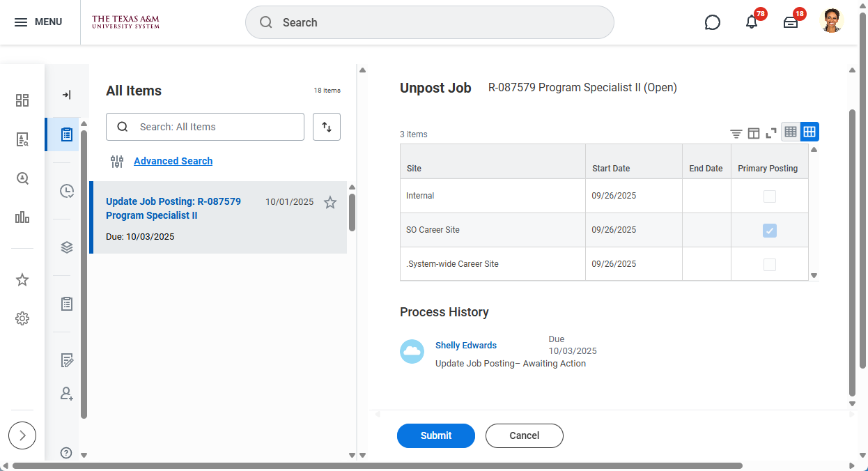
Task: Open the chat assistant speech bubble
Action: 712,22
